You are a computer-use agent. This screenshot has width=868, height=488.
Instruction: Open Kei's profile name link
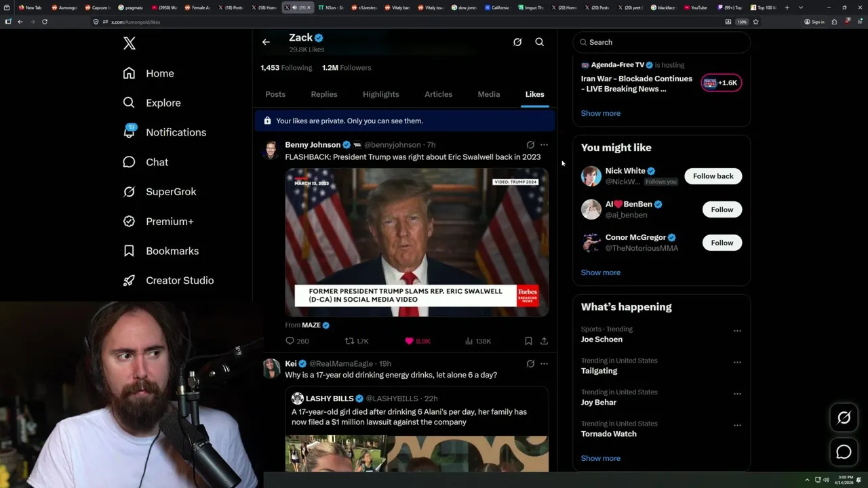pyautogui.click(x=291, y=364)
